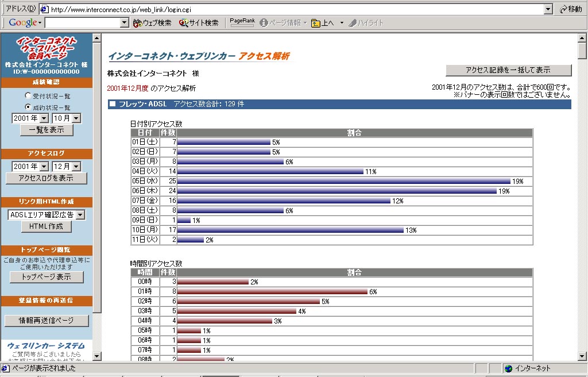Click the 01時 time cell
Image resolution: width=588 pixels, height=377 pixels.
145,291
